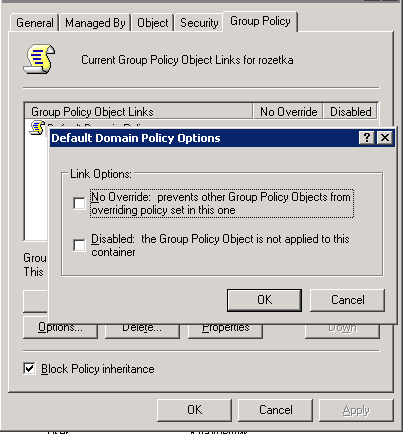Click the Disabled option description text
This screenshot has width=405, height=434.
220,245
